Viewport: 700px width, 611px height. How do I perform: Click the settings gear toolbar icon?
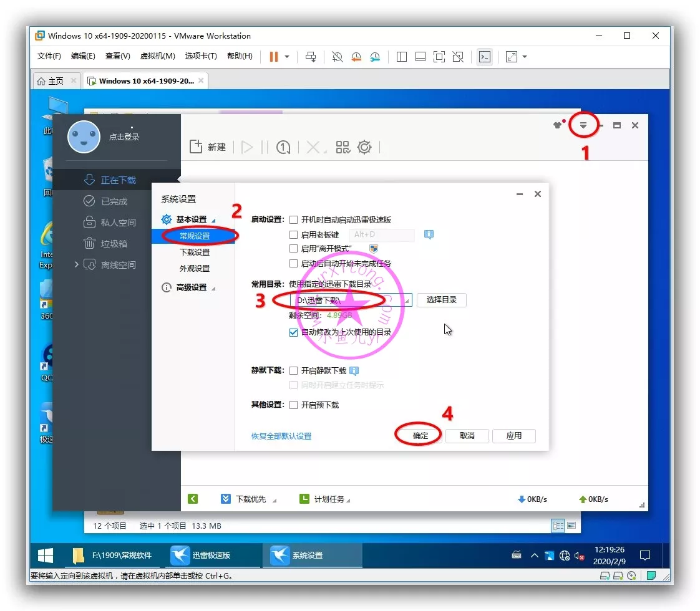click(x=364, y=147)
